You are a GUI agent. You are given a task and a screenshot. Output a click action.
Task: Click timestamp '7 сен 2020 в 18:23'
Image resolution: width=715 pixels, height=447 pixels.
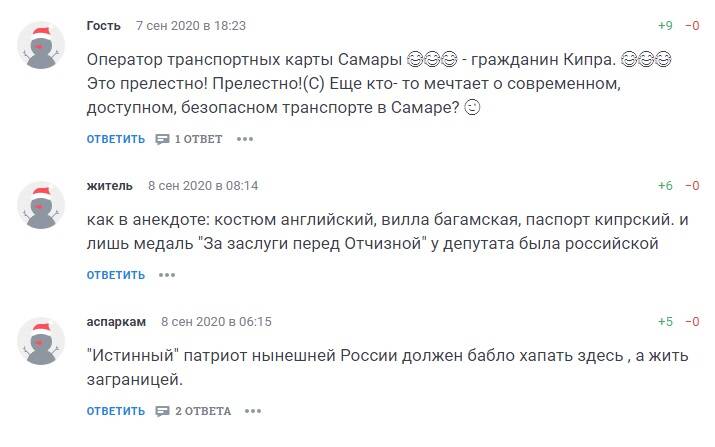pyautogui.click(x=190, y=25)
